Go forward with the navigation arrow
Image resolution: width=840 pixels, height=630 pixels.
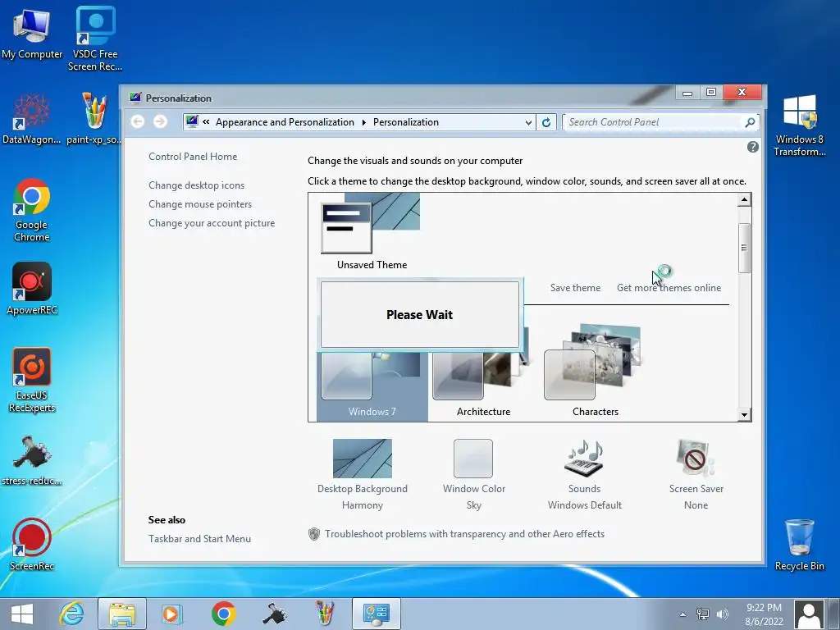tap(160, 121)
